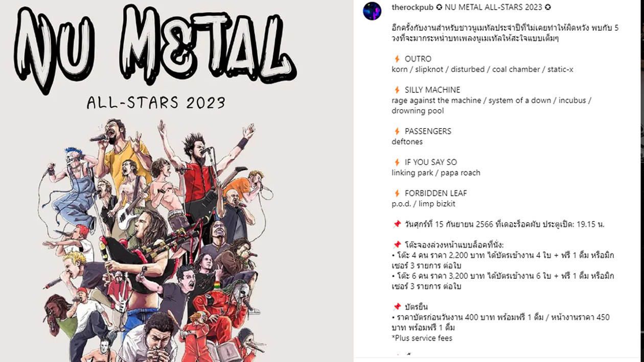Click the lightning bolt beside FORBIDDEN LEAF
This screenshot has height=362, width=644.
pos(397,194)
